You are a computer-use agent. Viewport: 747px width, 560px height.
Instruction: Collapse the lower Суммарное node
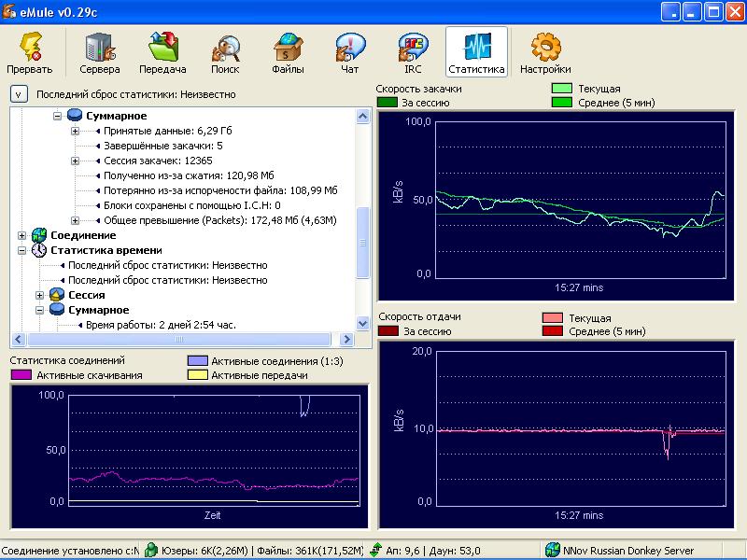point(39,310)
